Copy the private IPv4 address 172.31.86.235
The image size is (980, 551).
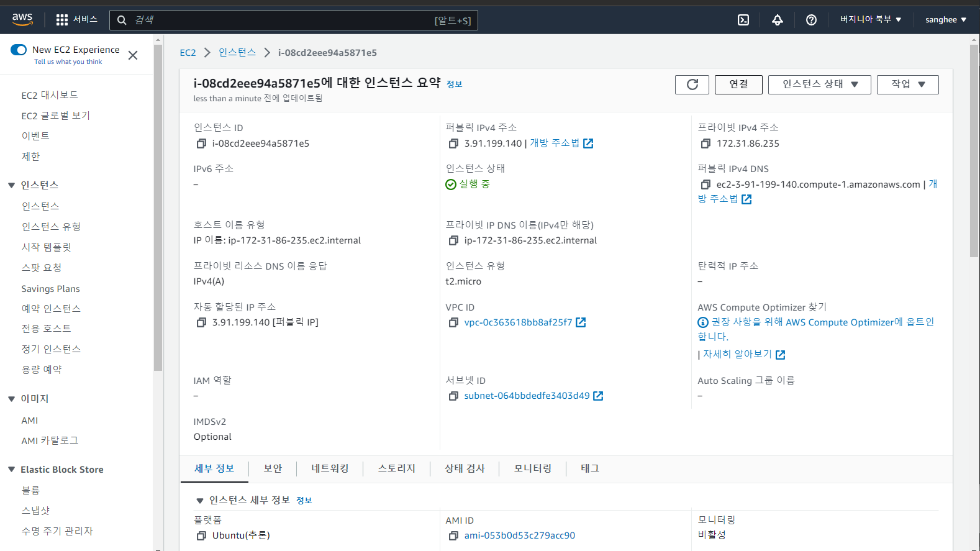pos(706,143)
